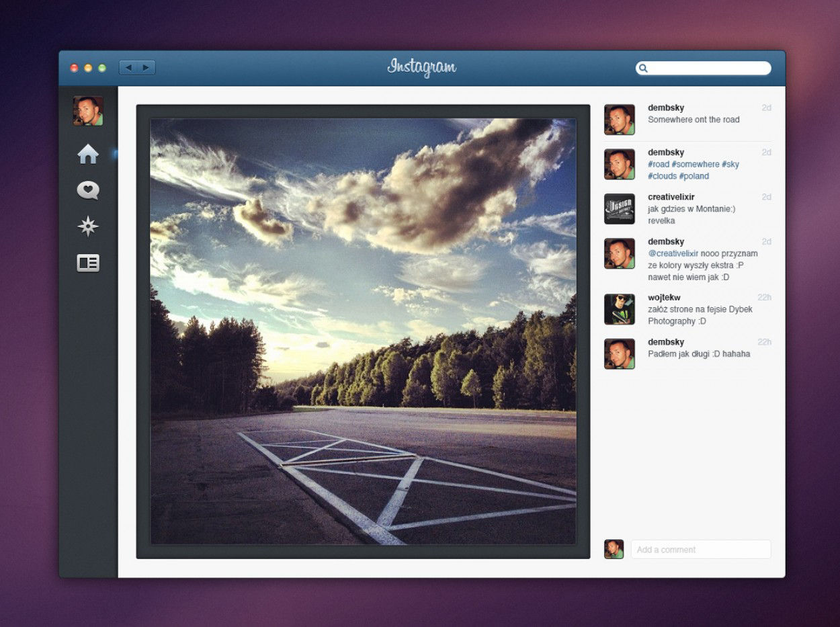Screen dimensions: 840x627
Task: Click the @creativelixir mention link
Action: (673, 253)
